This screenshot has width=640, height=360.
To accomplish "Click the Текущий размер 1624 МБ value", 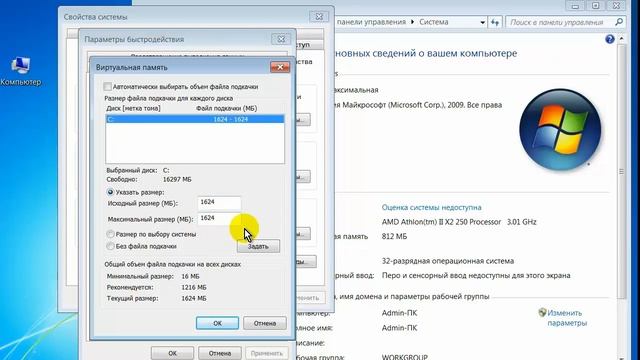I will click(x=194, y=298).
